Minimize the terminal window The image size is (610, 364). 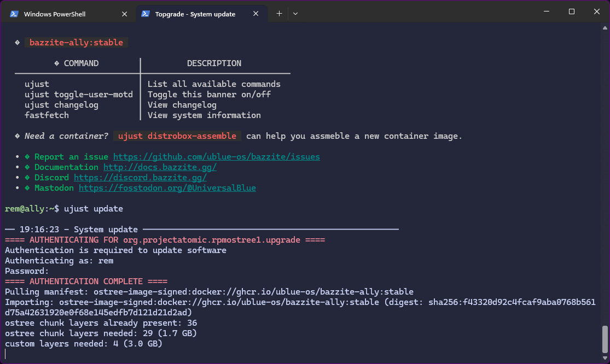point(547,11)
